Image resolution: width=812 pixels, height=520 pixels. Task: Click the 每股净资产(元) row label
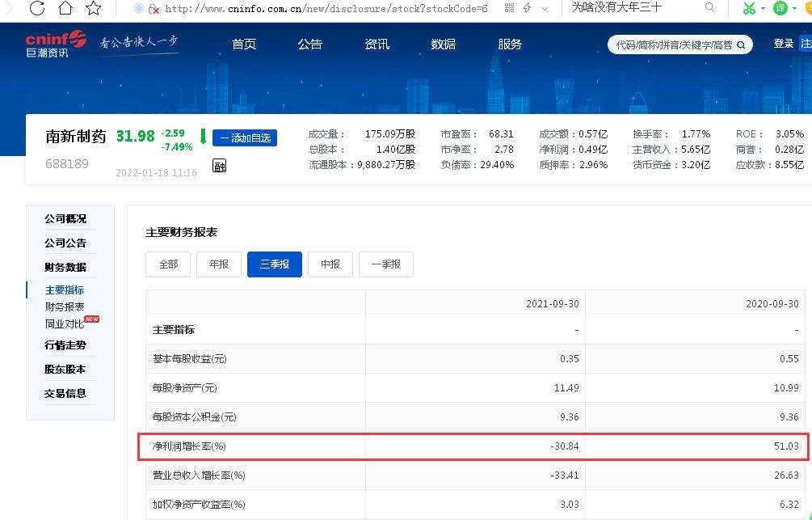tap(184, 388)
